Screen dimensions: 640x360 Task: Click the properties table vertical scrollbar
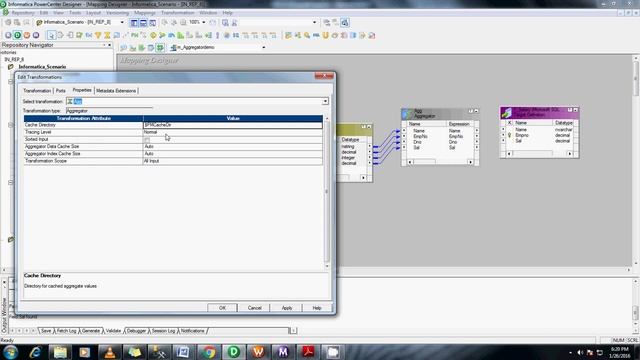(x=326, y=192)
